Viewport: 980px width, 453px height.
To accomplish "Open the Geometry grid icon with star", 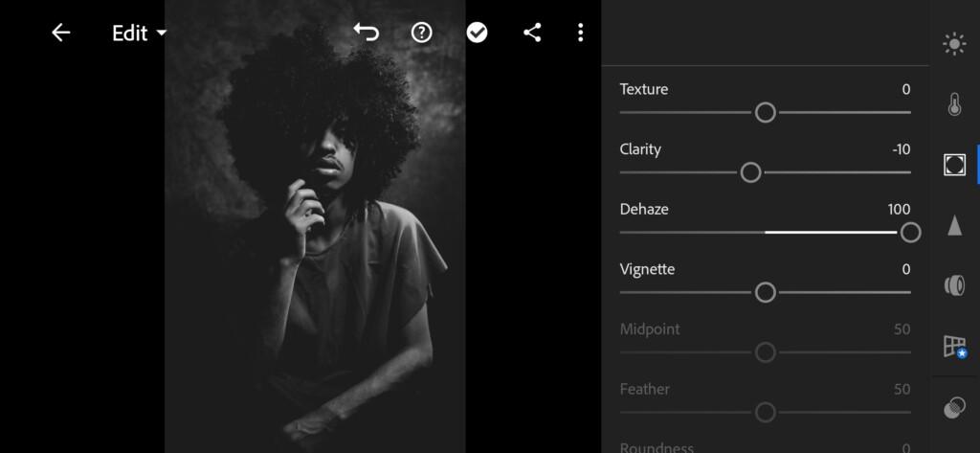I will (x=955, y=346).
